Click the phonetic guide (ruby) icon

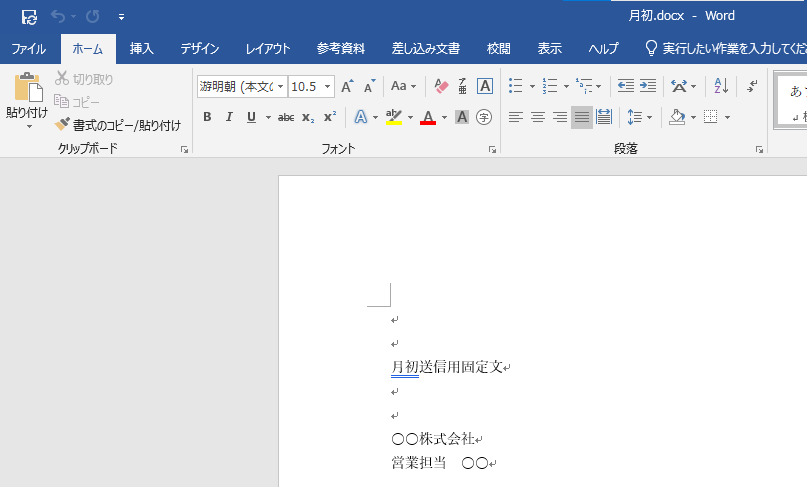click(x=463, y=86)
